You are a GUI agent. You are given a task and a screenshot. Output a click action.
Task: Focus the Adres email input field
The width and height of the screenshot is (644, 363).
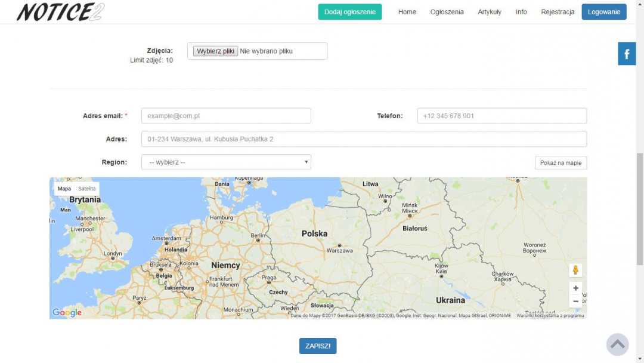[226, 116]
